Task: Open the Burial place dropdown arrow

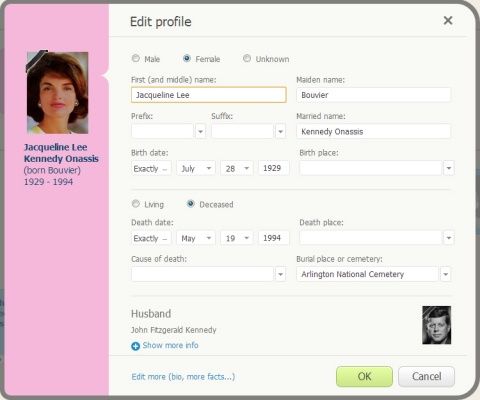Action: coord(446,274)
